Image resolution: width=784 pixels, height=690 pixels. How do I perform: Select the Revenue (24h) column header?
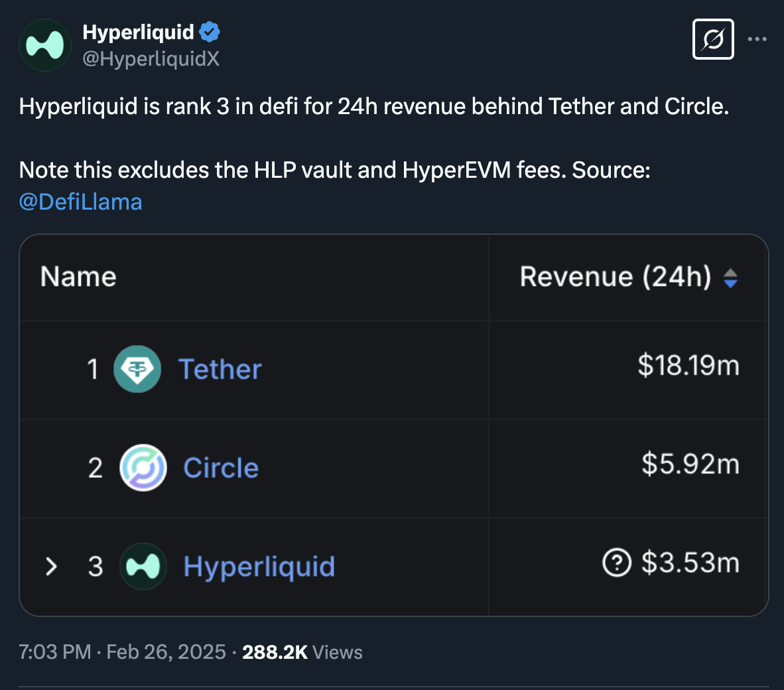click(618, 277)
